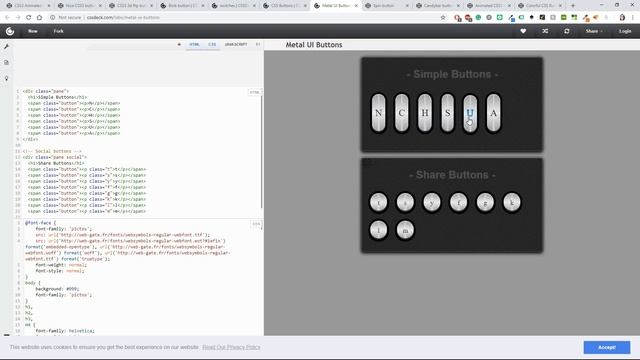Click the shuffle random icon
The width and height of the screenshot is (640, 360).
coord(545,31)
